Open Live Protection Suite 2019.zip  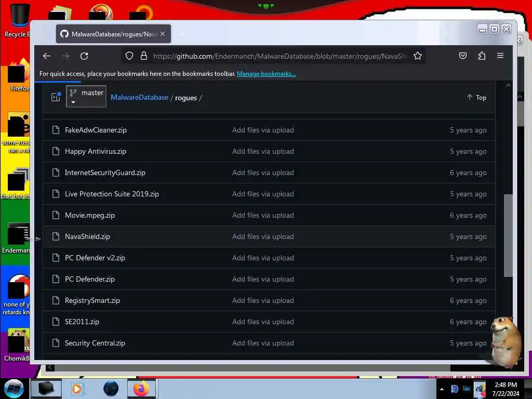pyautogui.click(x=112, y=194)
